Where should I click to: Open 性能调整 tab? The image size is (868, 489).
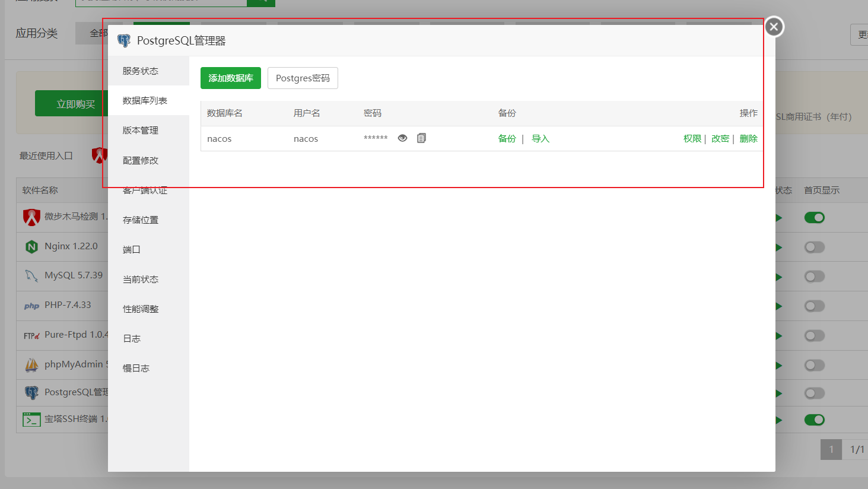[x=148, y=309]
